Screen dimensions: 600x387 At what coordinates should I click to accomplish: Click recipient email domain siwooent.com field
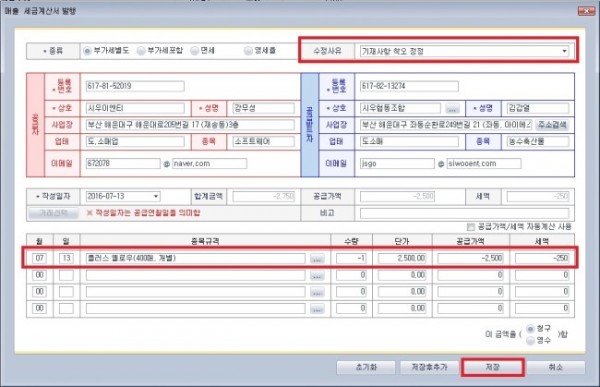[x=484, y=163]
